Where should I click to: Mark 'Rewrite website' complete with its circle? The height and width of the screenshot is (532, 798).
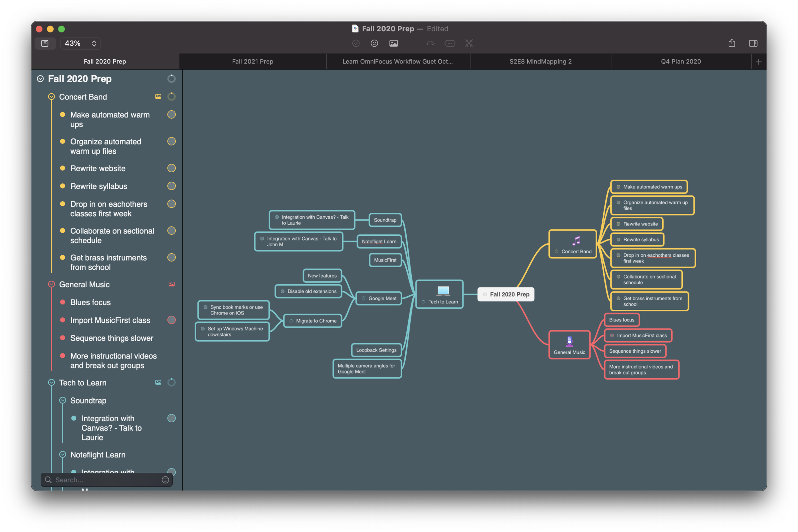tap(171, 168)
